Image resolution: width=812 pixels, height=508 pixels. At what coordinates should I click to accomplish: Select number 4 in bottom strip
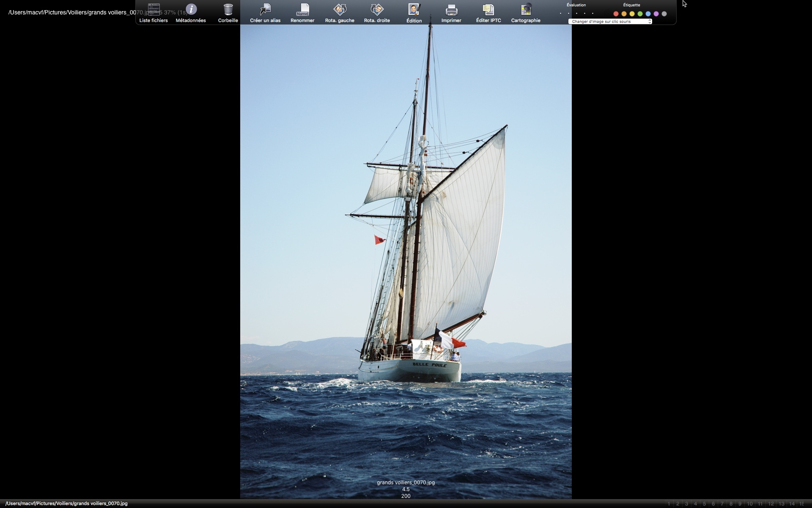tap(695, 504)
